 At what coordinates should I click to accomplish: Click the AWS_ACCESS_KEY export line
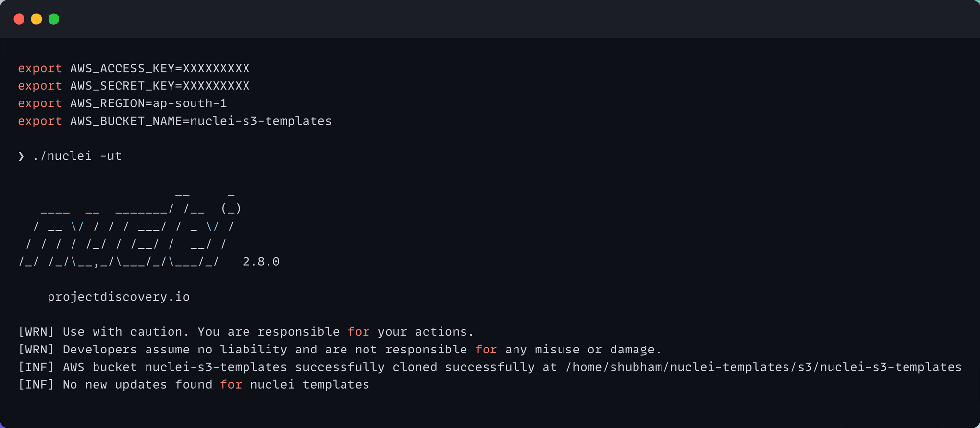pos(134,69)
